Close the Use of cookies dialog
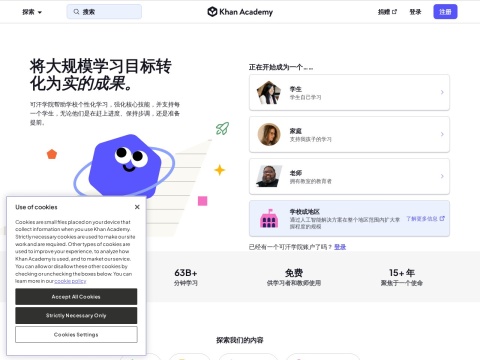 click(137, 207)
